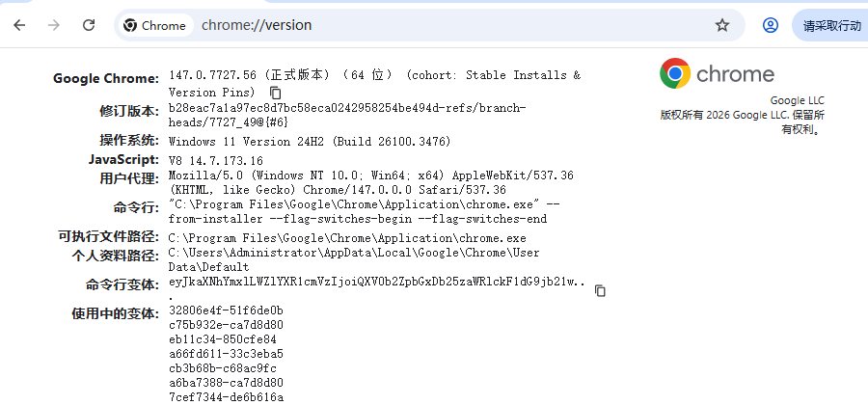Bookmark this page with the star icon
The image size is (868, 405).
click(722, 25)
